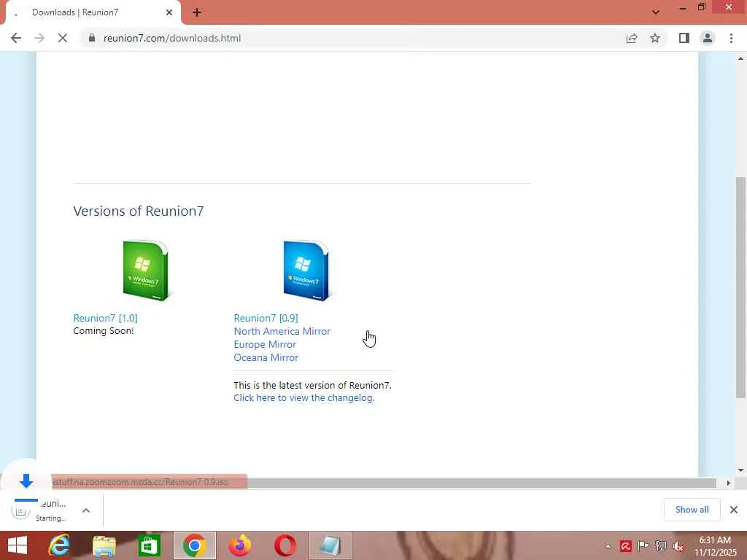Open the Action Center flag icon
This screenshot has width=747, height=560.
coord(643,545)
